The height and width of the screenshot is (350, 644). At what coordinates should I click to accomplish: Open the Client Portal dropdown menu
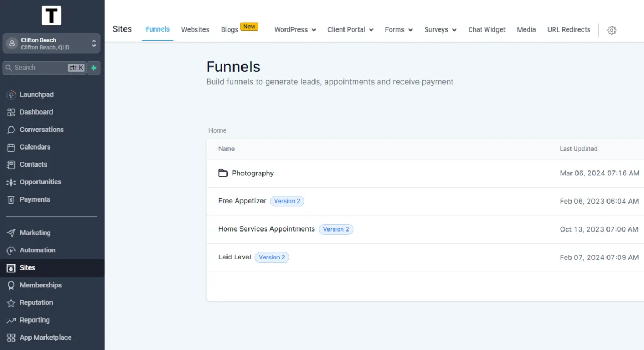coord(350,30)
